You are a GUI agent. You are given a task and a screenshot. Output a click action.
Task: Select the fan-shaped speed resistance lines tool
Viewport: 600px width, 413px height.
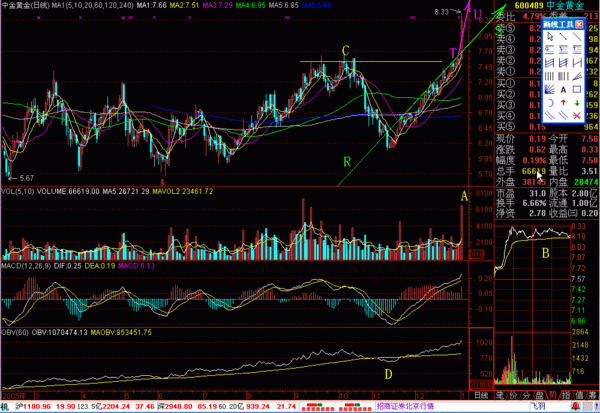tap(550, 90)
